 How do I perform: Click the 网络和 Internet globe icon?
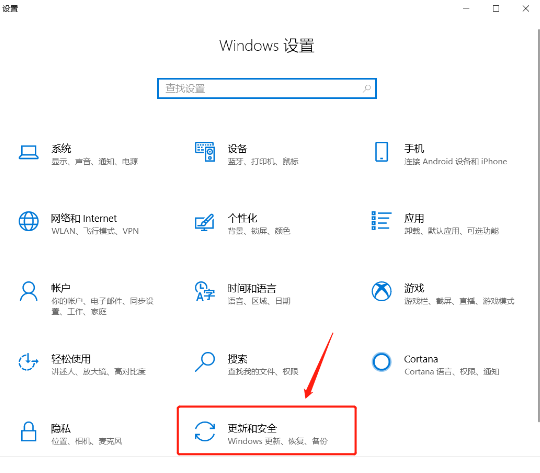click(x=29, y=221)
